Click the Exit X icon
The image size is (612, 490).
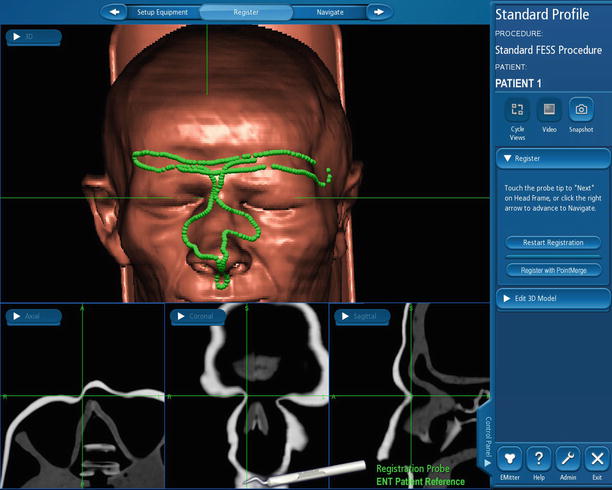(x=596, y=458)
